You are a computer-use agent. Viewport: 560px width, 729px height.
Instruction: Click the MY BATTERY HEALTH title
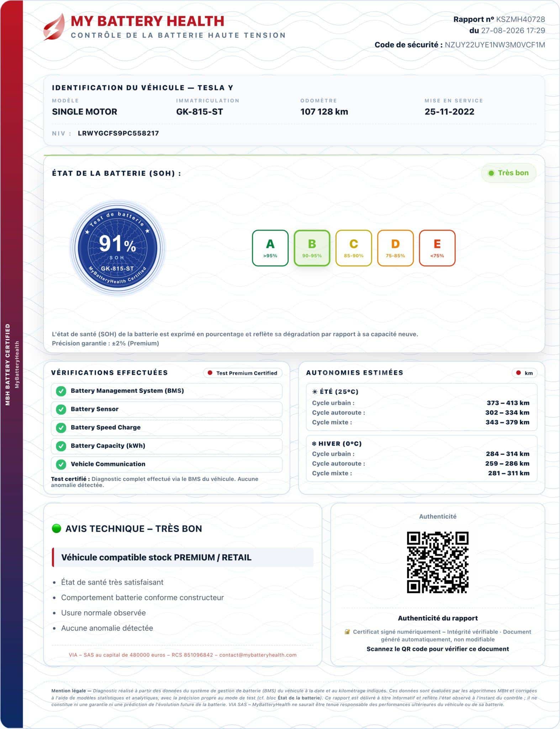pos(147,21)
